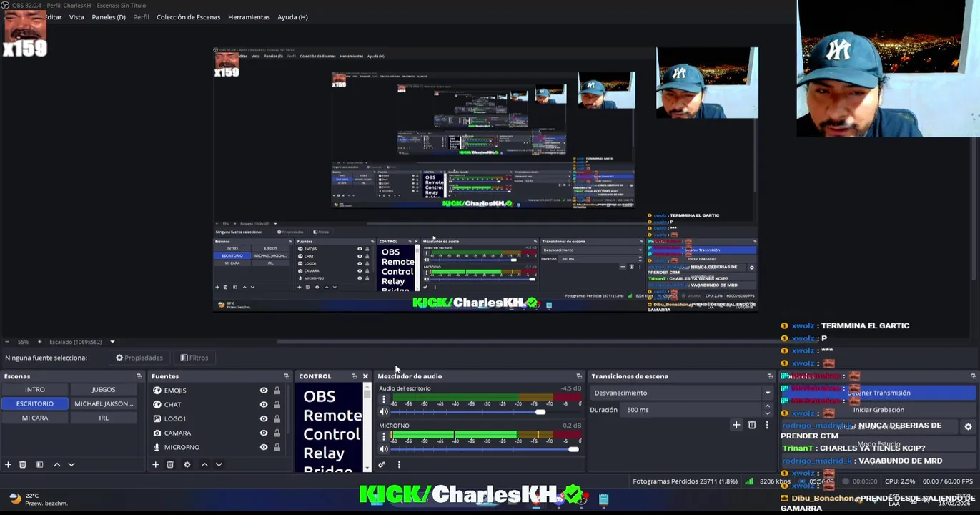This screenshot has width=980, height=515.
Task: Decrease the transition duration with the down arrow
Action: (768, 413)
